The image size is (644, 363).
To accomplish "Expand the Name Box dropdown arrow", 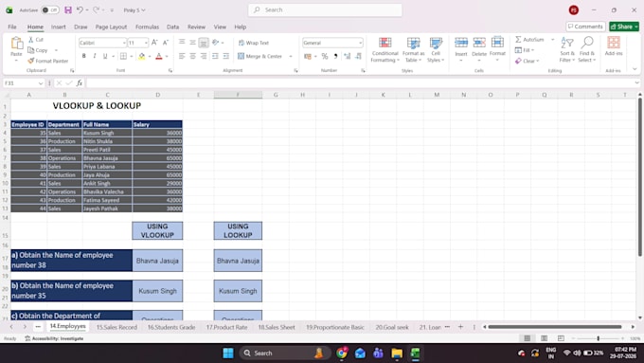I will (x=41, y=83).
